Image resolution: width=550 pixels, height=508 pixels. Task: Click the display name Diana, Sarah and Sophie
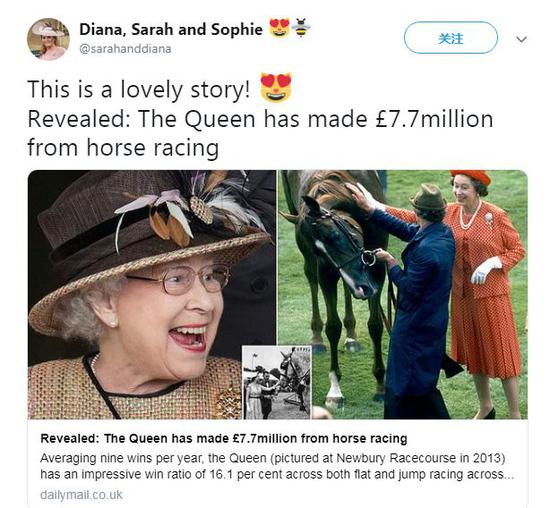click(171, 29)
